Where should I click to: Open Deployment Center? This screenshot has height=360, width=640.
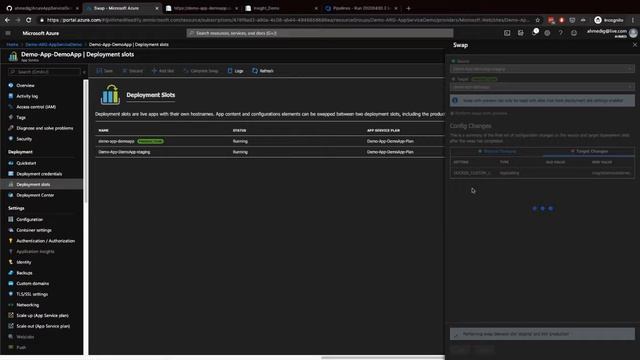tap(35, 195)
